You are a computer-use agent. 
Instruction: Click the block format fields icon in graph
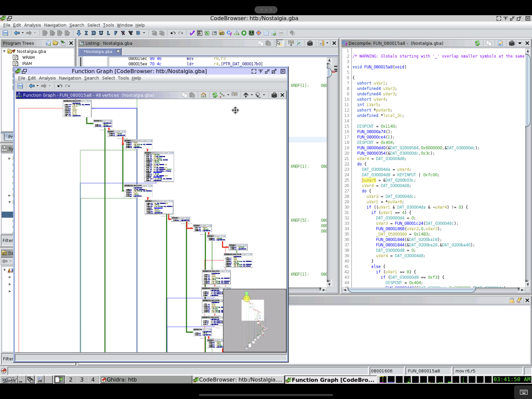point(234,94)
